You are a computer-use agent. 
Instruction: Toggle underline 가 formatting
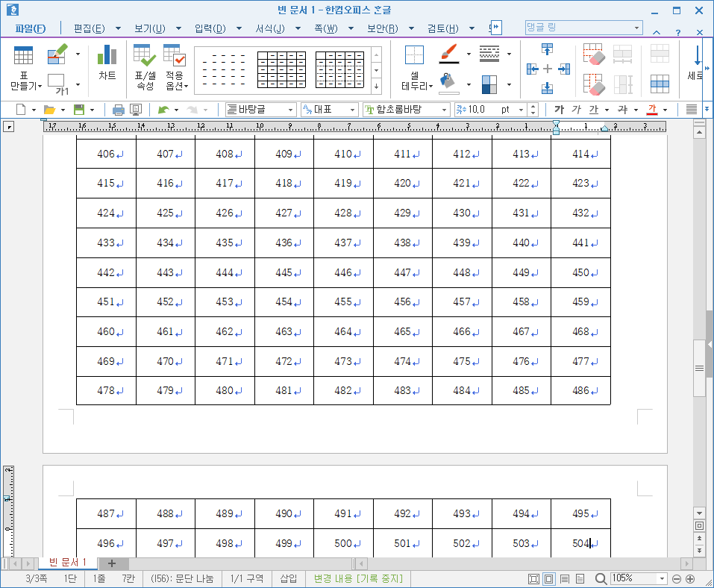[x=594, y=109]
